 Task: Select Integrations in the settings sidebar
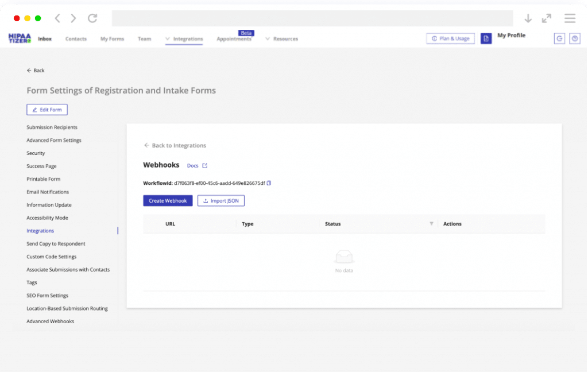point(40,231)
